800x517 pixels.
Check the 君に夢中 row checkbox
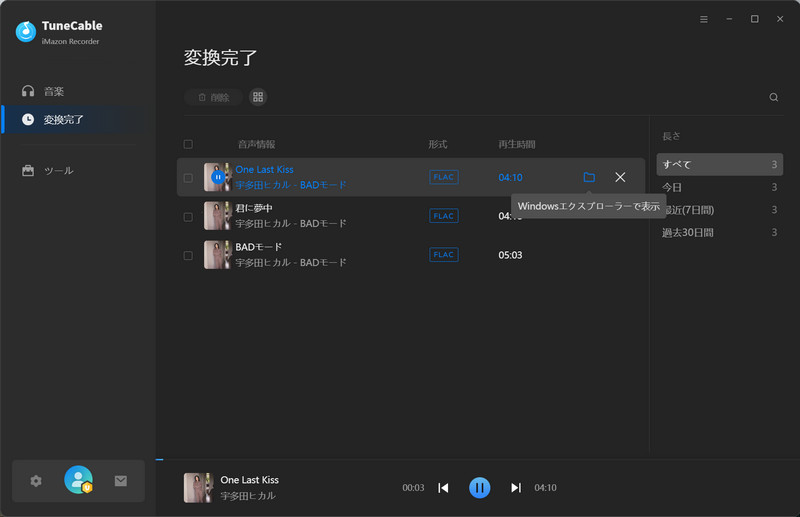[188, 216]
